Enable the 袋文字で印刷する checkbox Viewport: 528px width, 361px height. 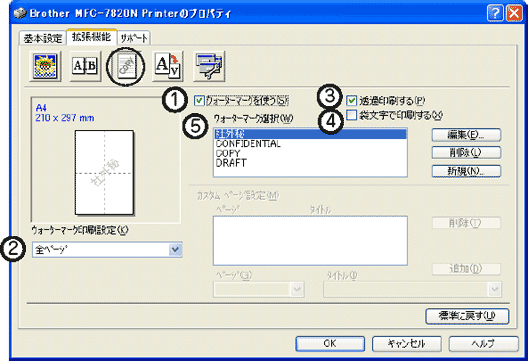point(352,115)
